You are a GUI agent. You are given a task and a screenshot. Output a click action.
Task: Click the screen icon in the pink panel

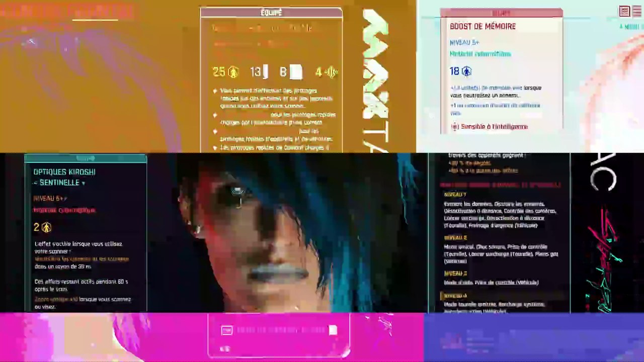tap(226, 330)
